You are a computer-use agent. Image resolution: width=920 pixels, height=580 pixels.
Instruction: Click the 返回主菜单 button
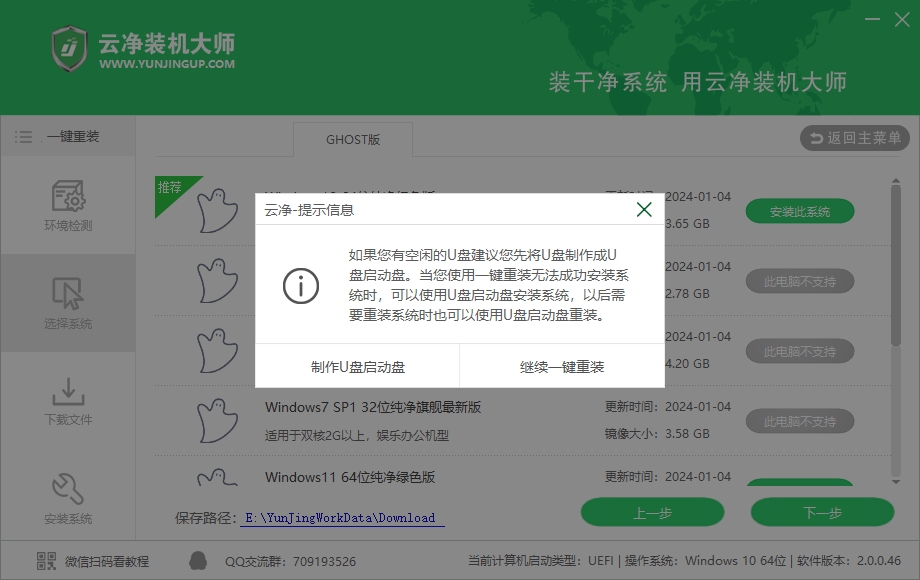854,138
